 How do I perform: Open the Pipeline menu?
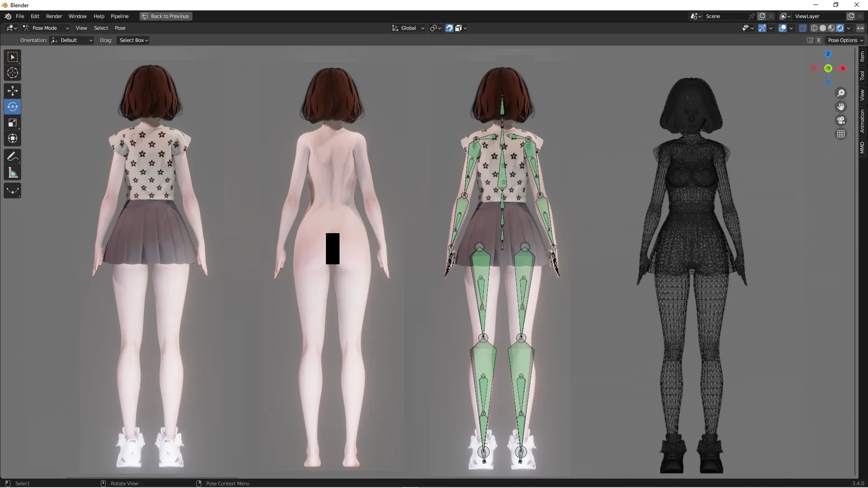[x=119, y=16]
